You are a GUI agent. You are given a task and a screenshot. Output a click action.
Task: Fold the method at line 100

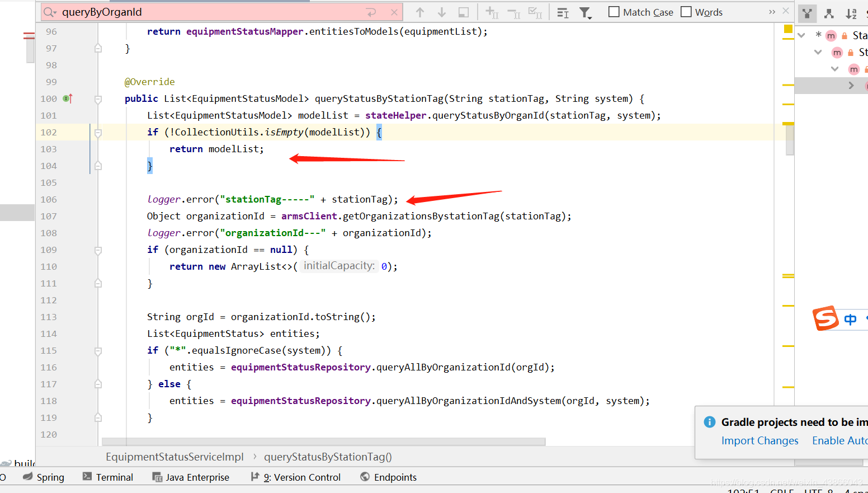click(98, 99)
